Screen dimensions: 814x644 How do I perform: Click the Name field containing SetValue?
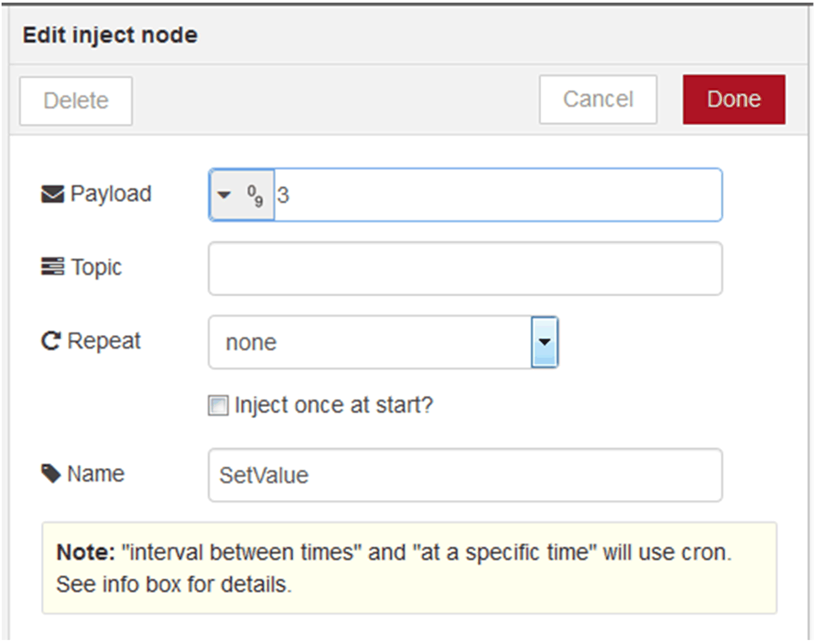[464, 475]
